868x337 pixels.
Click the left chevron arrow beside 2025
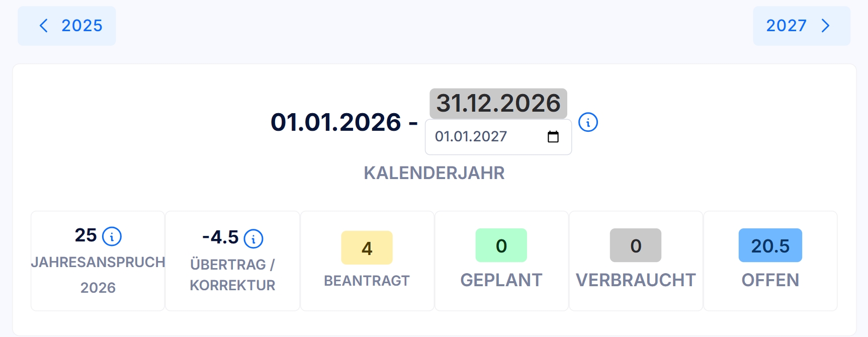coord(44,26)
